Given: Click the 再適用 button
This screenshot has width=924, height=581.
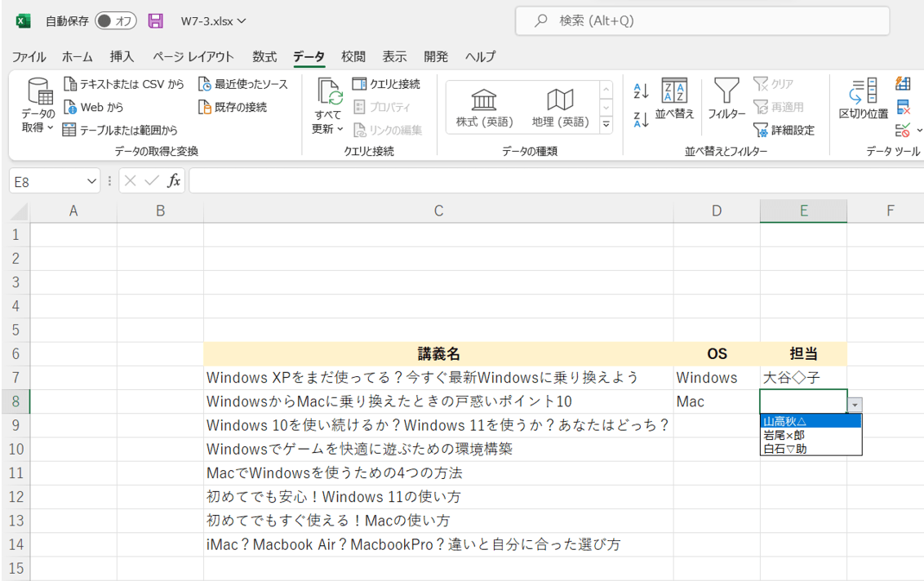Looking at the screenshot, I should pyautogui.click(x=779, y=107).
